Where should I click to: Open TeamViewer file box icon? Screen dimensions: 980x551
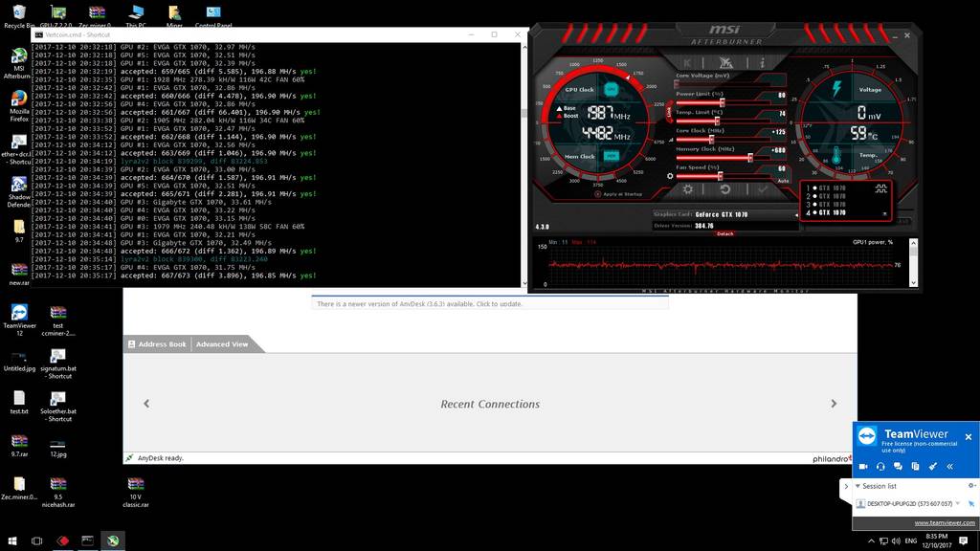915,467
